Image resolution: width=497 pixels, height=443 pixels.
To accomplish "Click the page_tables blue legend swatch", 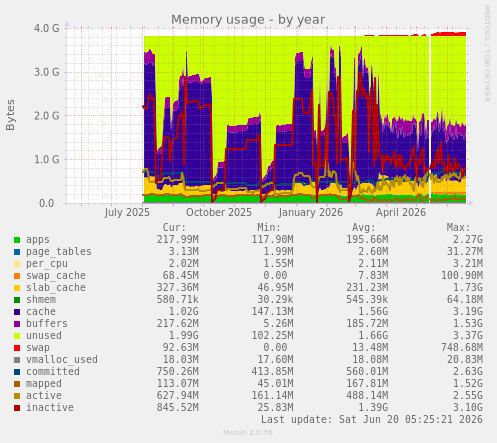I will pos(17,252).
